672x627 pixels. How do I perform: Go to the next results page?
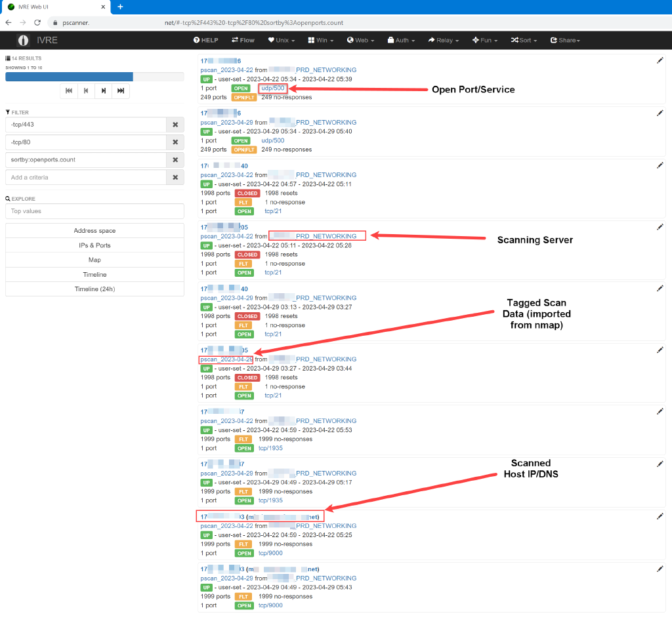coord(103,91)
